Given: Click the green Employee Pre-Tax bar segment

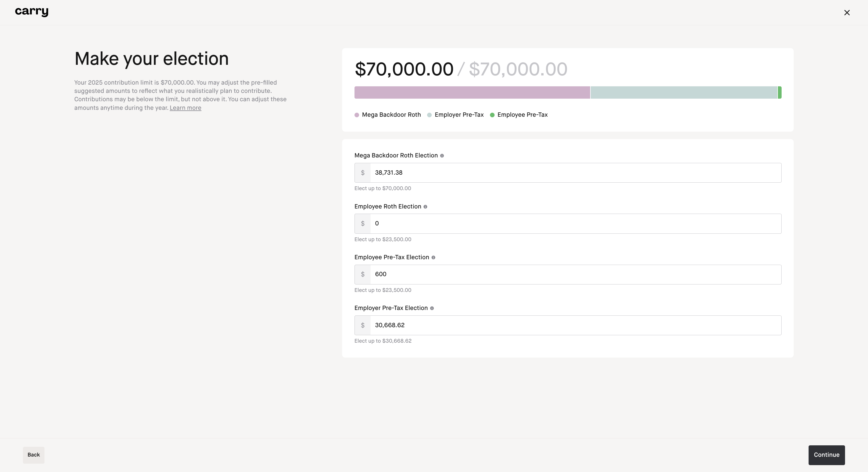Looking at the screenshot, I should (x=780, y=93).
